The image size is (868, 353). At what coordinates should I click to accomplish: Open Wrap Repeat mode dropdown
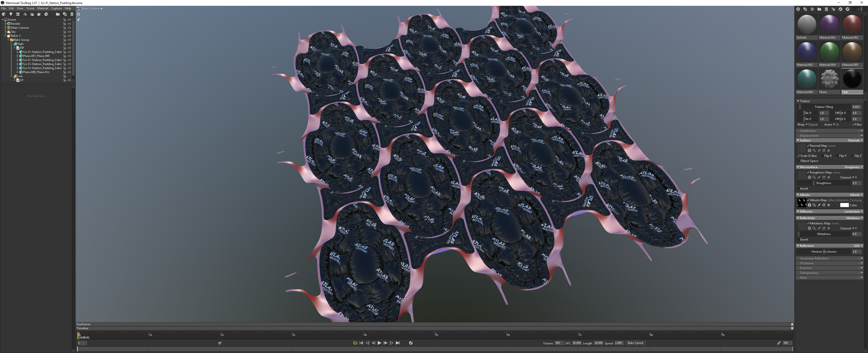(807, 125)
